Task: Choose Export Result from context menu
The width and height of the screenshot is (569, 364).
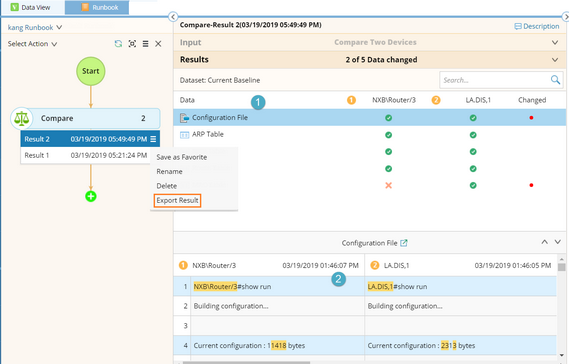Action: 177,200
